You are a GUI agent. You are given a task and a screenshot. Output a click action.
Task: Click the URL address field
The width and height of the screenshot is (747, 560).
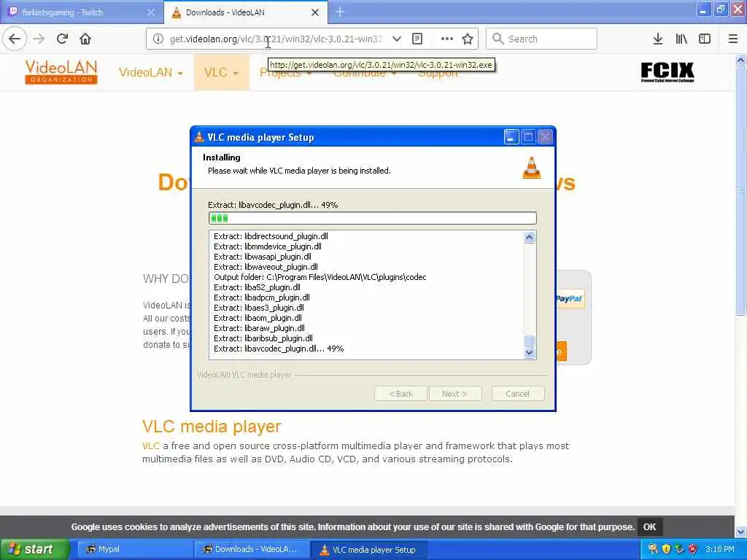276,39
